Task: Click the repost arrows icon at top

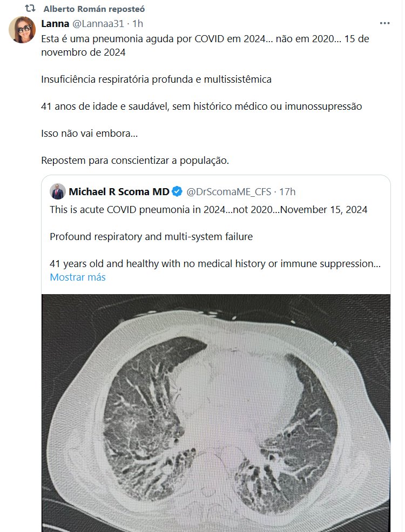Action: coord(31,9)
